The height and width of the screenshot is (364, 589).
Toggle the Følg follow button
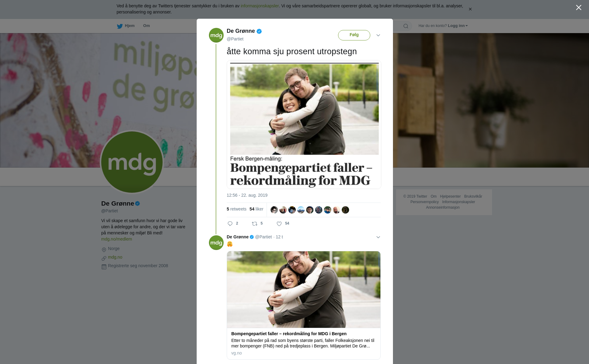[x=354, y=35]
